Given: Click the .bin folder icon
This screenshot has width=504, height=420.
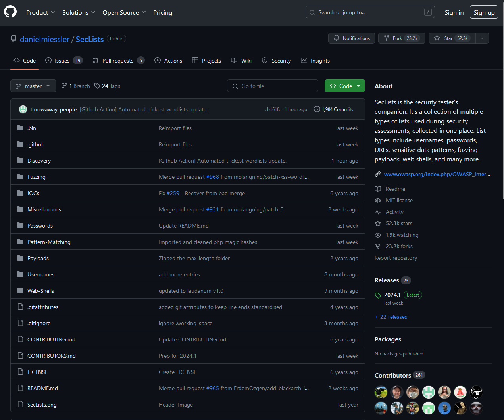Looking at the screenshot, I should (x=20, y=128).
